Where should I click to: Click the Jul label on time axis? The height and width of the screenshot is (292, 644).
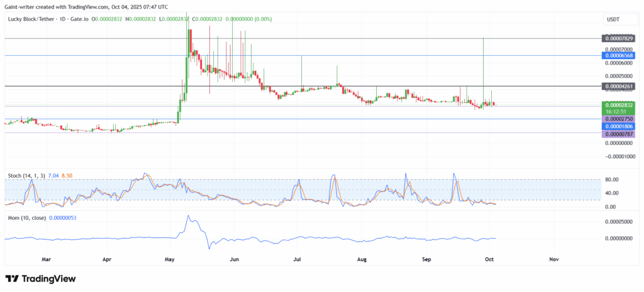(x=297, y=259)
